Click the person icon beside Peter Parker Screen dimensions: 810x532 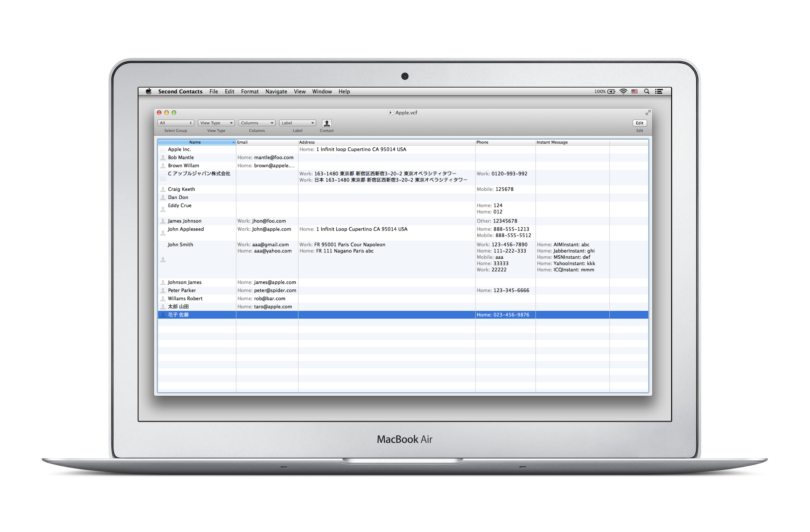click(x=163, y=290)
